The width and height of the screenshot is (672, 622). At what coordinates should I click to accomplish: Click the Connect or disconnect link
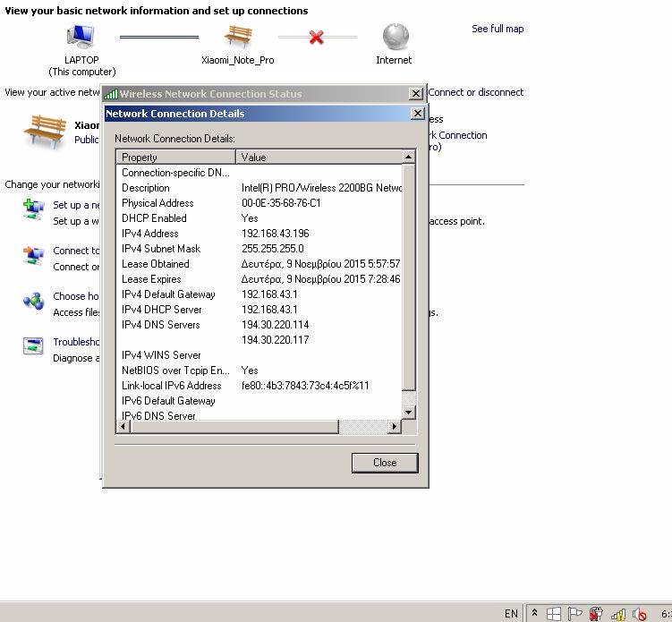point(476,92)
